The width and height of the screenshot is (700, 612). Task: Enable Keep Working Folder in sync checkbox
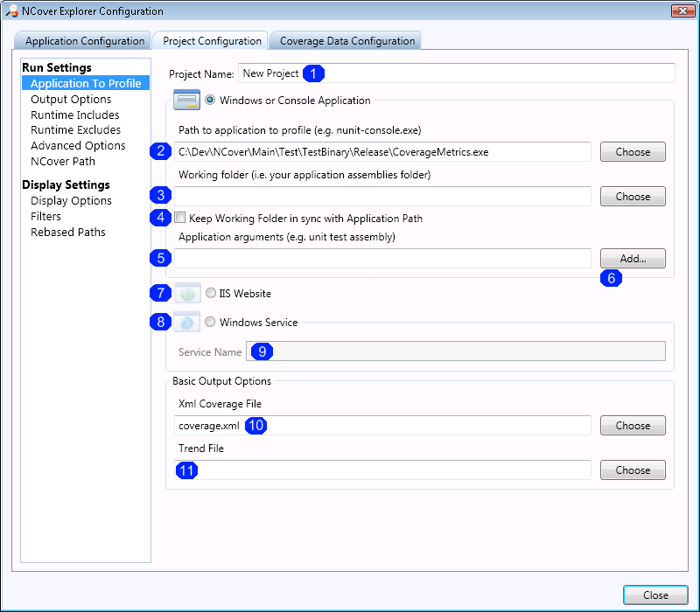coord(180,218)
